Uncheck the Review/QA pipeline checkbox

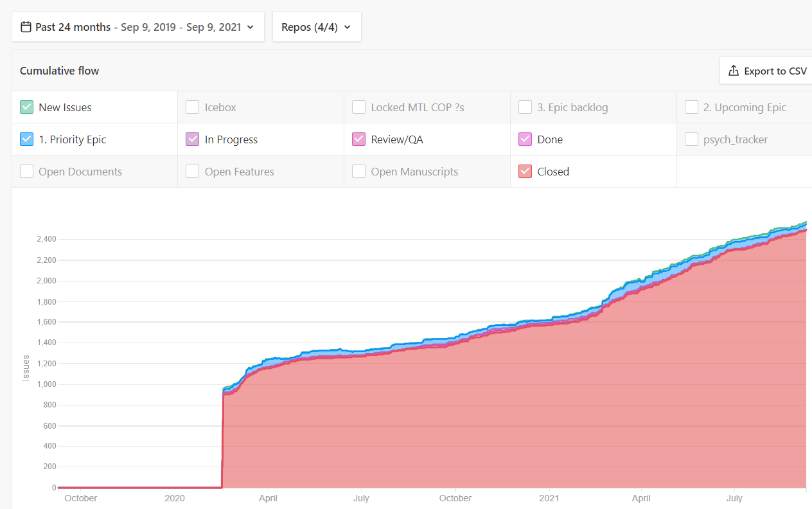click(x=358, y=139)
